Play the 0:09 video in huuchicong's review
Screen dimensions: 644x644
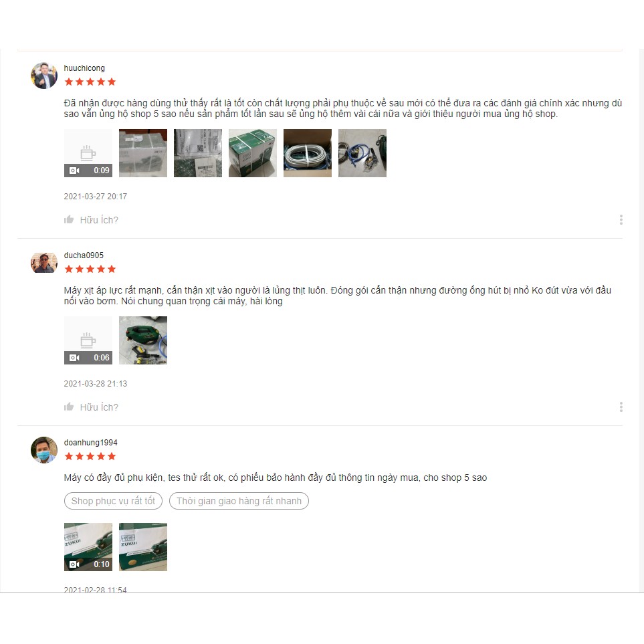(88, 153)
